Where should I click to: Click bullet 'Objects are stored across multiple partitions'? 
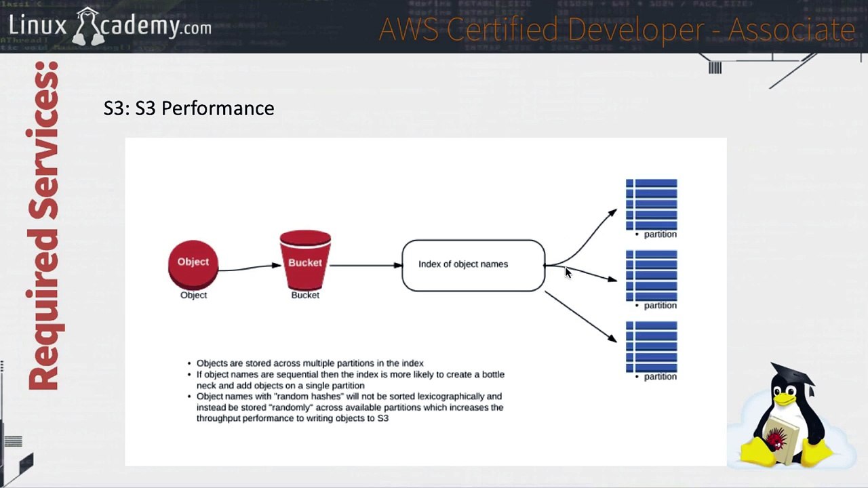pos(310,363)
